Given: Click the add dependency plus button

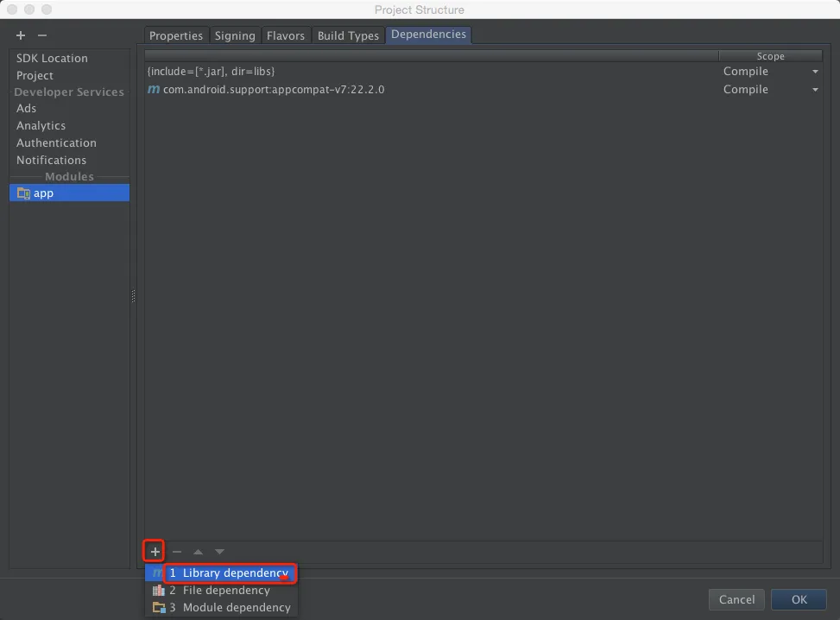Looking at the screenshot, I should point(155,552).
